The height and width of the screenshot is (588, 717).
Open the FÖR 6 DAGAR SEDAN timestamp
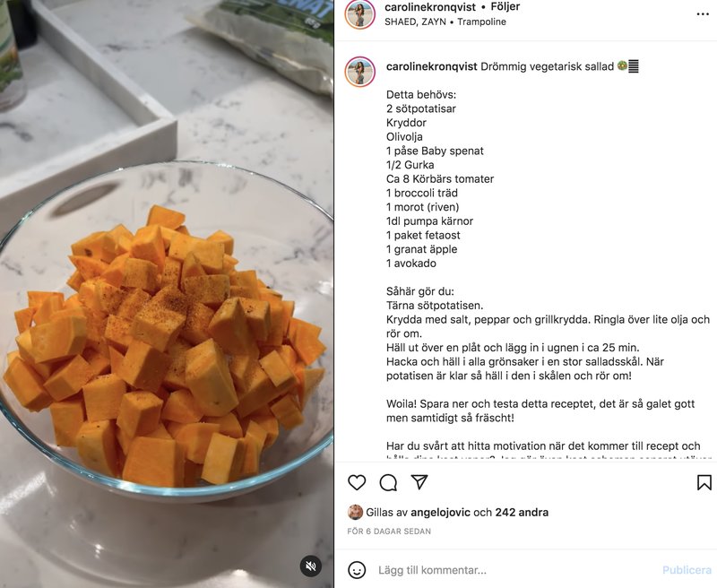pyautogui.click(x=389, y=532)
